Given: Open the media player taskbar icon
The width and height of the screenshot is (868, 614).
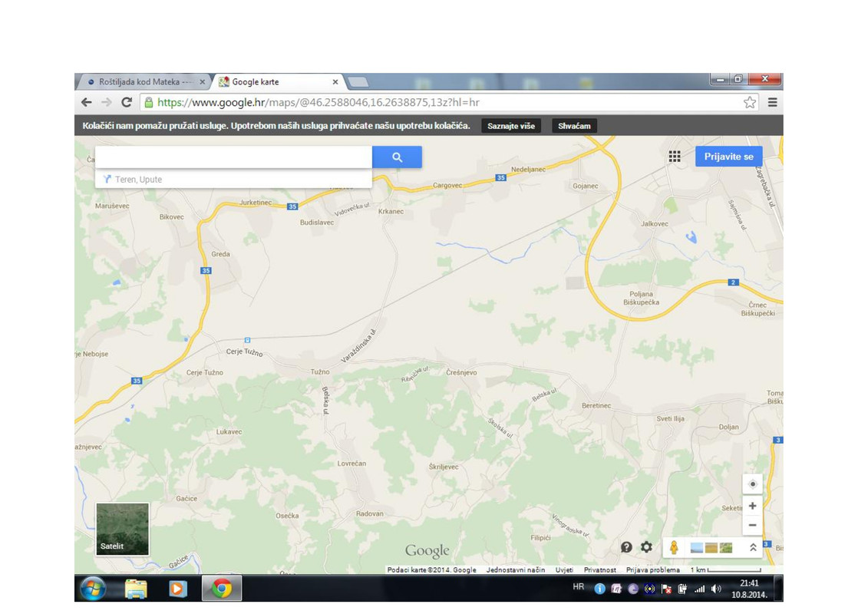Looking at the screenshot, I should [x=178, y=589].
